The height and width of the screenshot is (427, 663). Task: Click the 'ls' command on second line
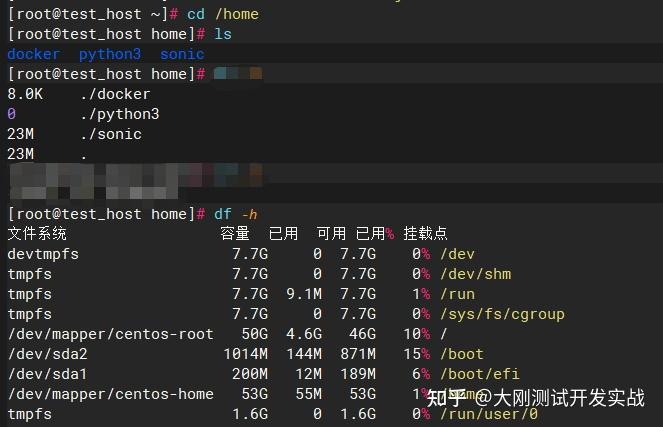coord(223,34)
